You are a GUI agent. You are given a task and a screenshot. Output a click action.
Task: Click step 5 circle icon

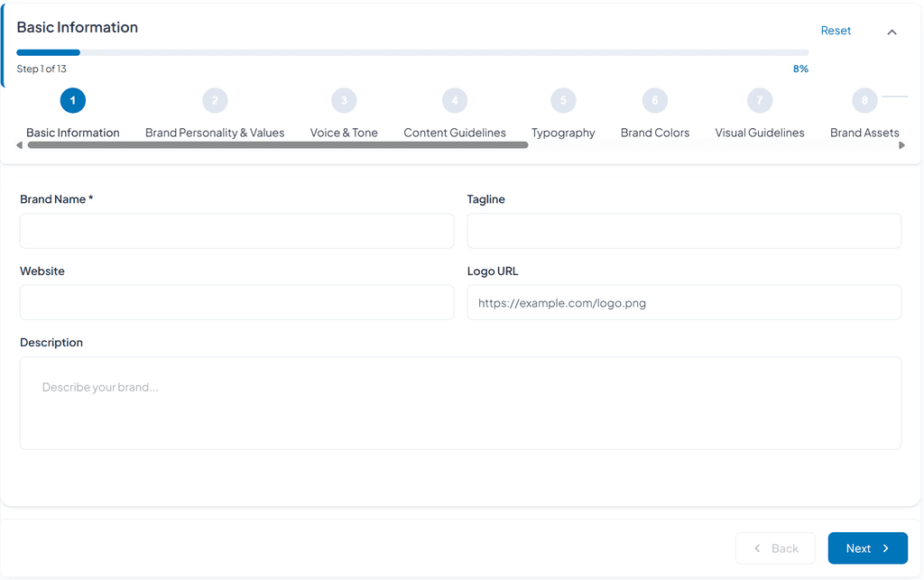563,101
